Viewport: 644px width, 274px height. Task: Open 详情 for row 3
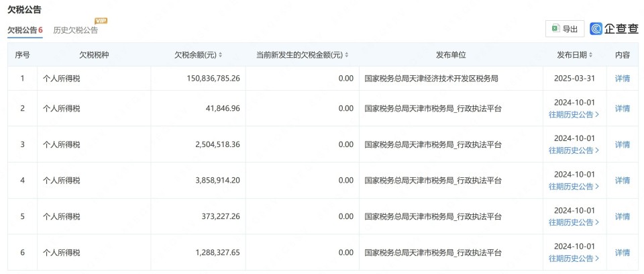(x=623, y=144)
